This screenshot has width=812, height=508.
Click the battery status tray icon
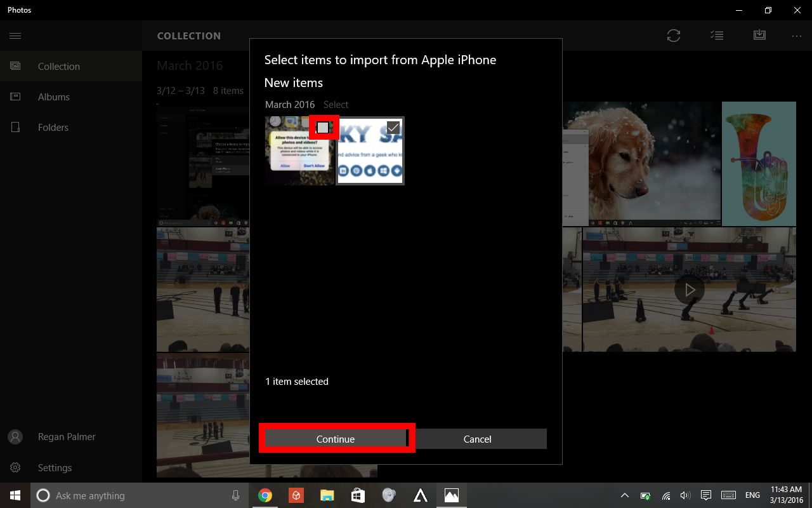[x=645, y=495]
